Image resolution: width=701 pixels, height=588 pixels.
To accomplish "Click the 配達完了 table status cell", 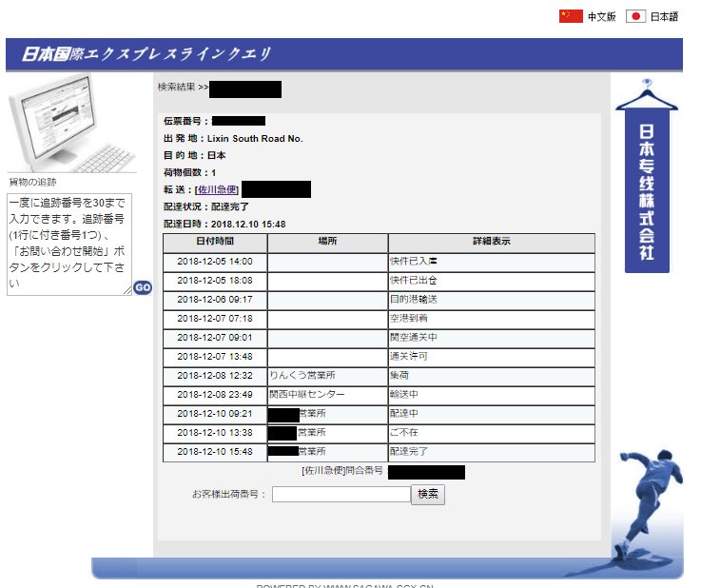I will (492, 452).
